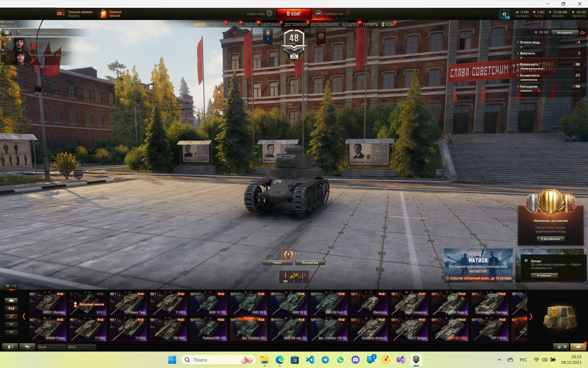Open the ИССЛЕДОВАНИЯ tab
588x368 pixels.
point(325,25)
